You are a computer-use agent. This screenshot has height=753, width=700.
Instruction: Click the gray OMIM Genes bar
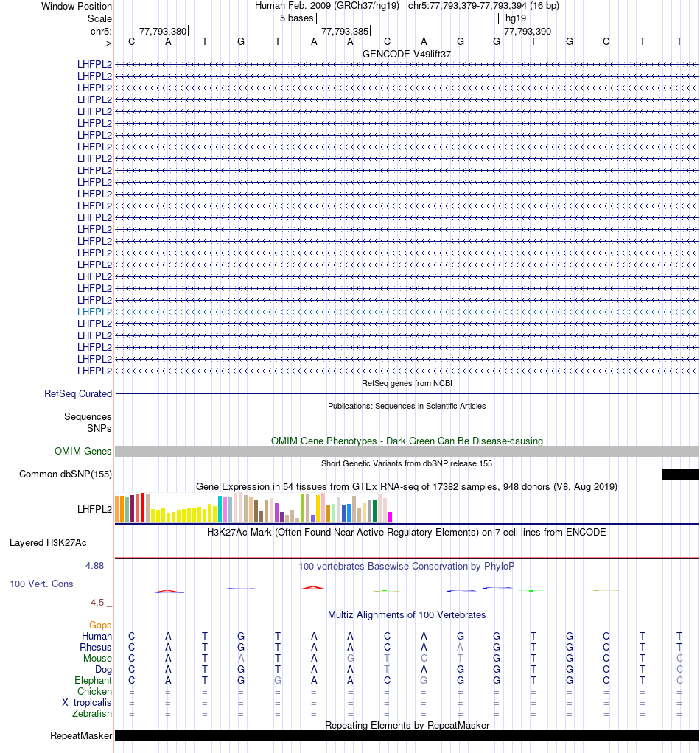click(x=407, y=452)
